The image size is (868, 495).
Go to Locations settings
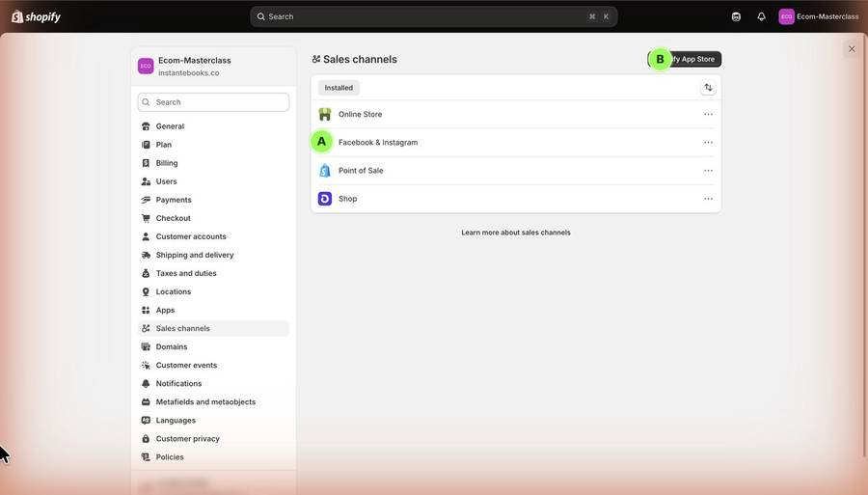click(x=213, y=291)
